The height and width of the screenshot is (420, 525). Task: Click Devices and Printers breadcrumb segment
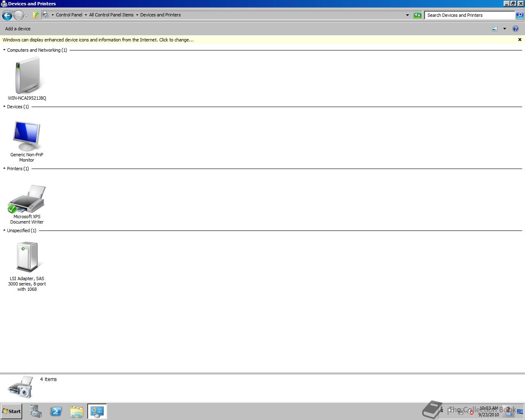pos(160,15)
